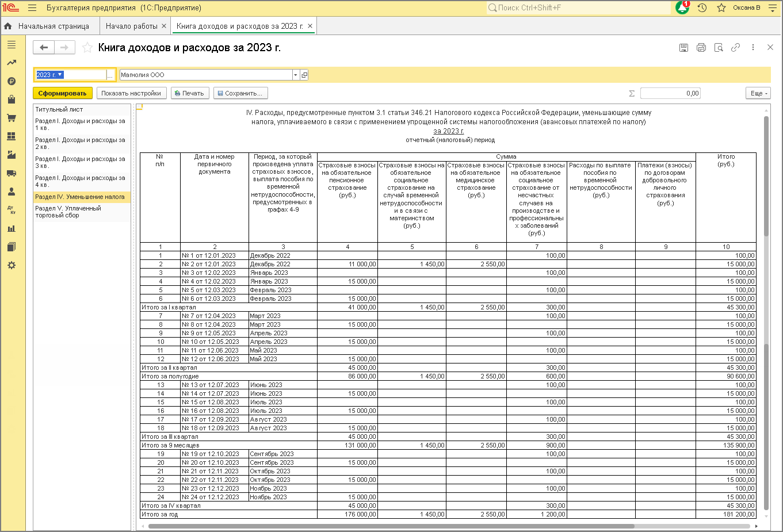This screenshot has height=532, width=783.
Task: Open the fixed assets truck section icon
Action: [x=12, y=173]
